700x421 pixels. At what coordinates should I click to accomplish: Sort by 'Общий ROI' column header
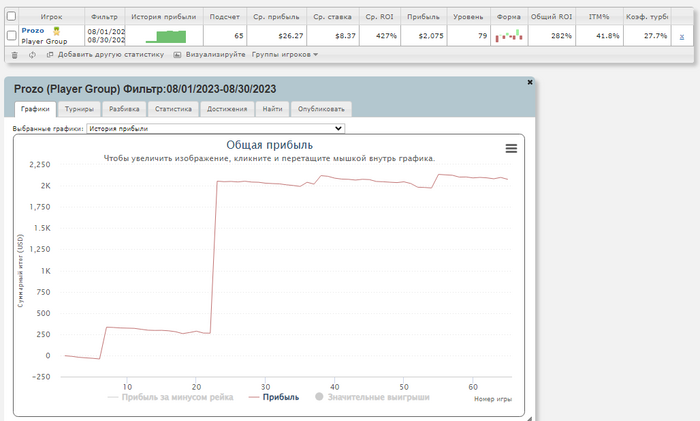551,17
